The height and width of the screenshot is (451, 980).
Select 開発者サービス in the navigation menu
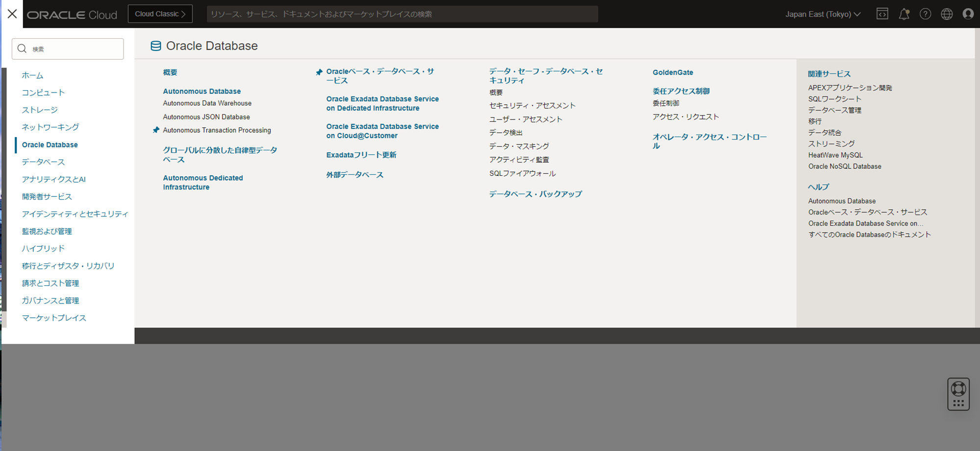pos(47,197)
